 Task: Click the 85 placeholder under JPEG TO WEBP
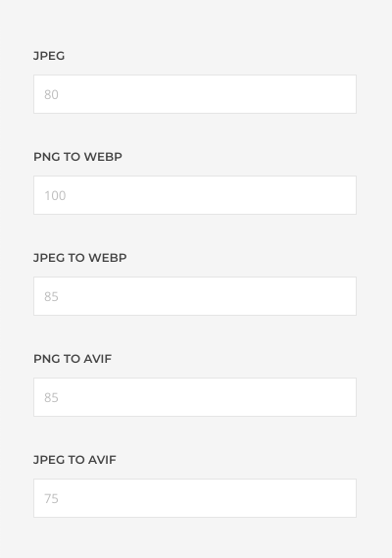click(51, 297)
